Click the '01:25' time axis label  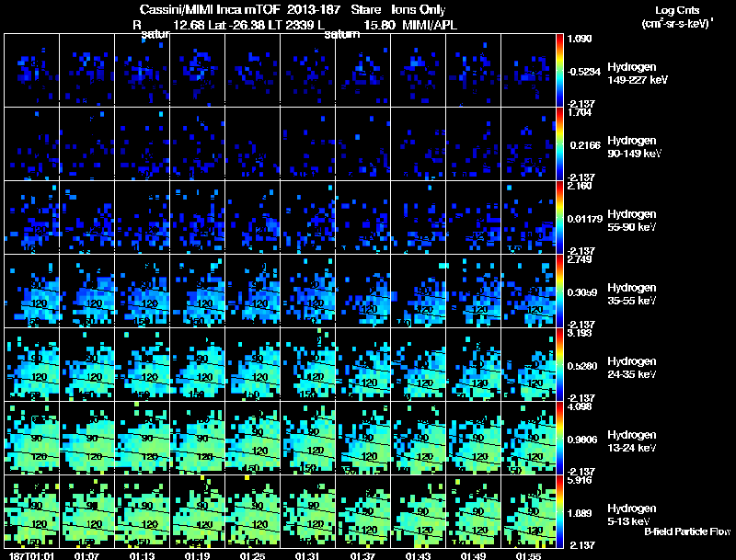252,556
